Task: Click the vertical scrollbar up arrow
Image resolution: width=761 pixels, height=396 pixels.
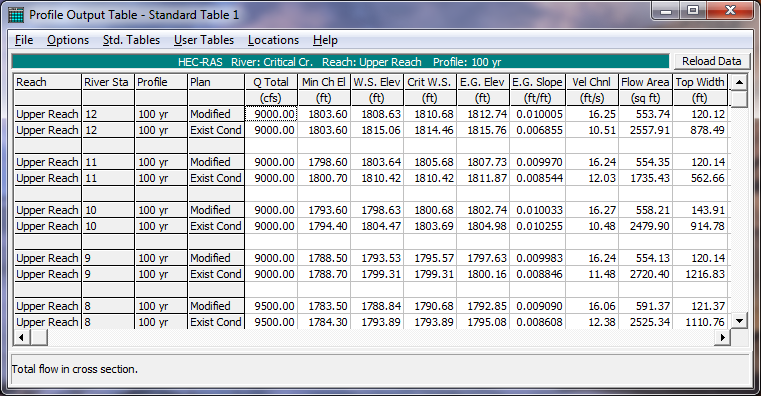Action: 739,82
